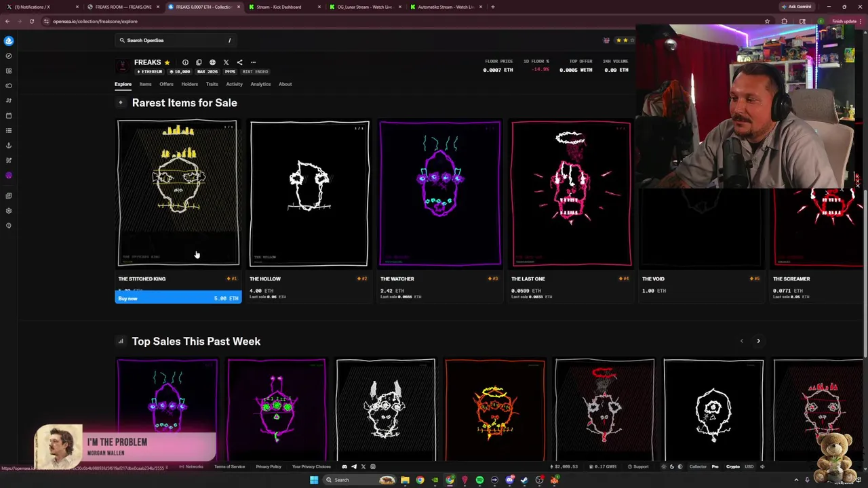Open the white horned skull top sale

click(x=386, y=410)
